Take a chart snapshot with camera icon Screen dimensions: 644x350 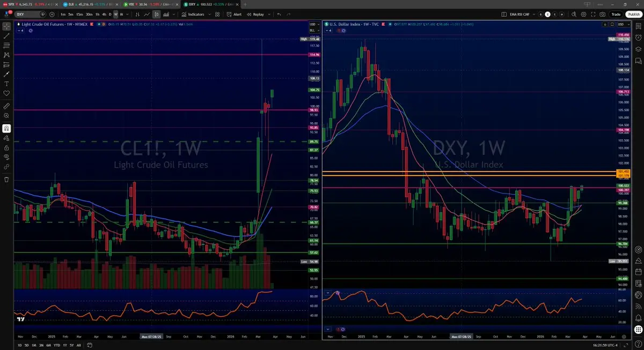pyautogui.click(x=603, y=14)
